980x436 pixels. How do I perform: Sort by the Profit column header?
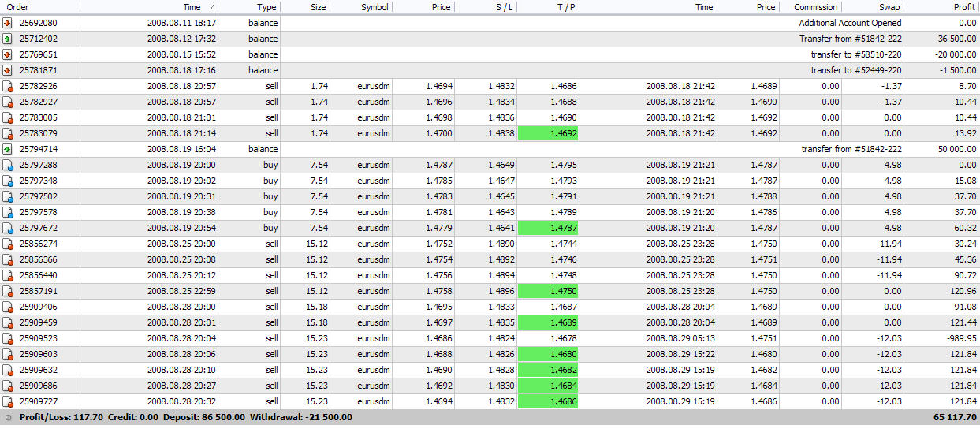click(x=942, y=7)
